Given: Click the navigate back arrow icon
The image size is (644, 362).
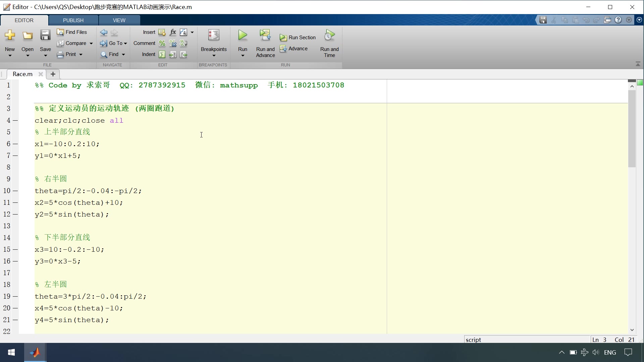Looking at the screenshot, I should click(104, 33).
